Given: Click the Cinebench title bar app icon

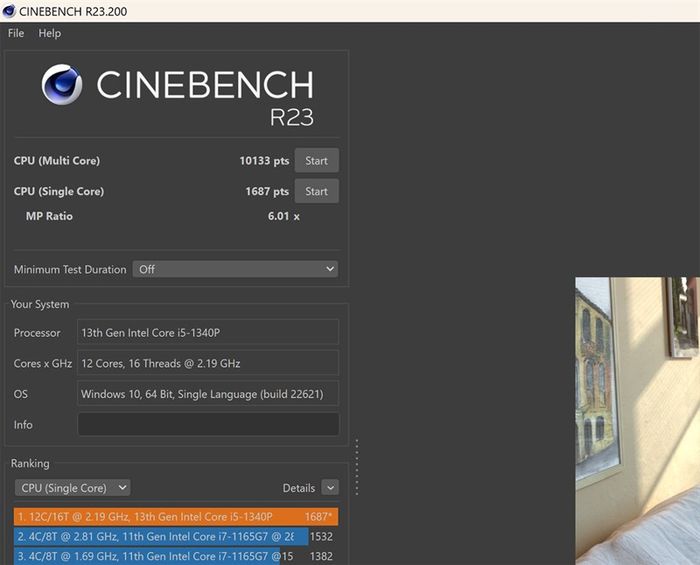Looking at the screenshot, I should (x=9, y=11).
